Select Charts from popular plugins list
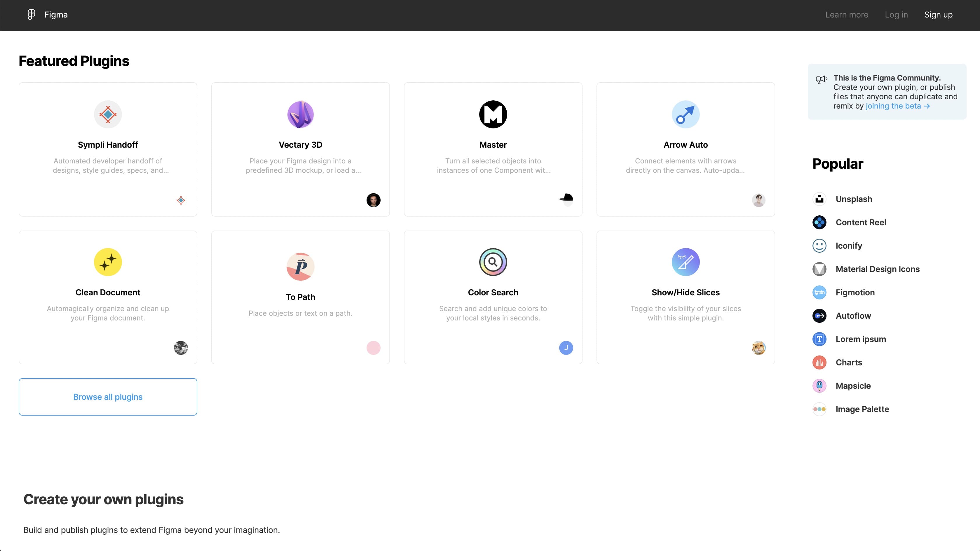 849,362
